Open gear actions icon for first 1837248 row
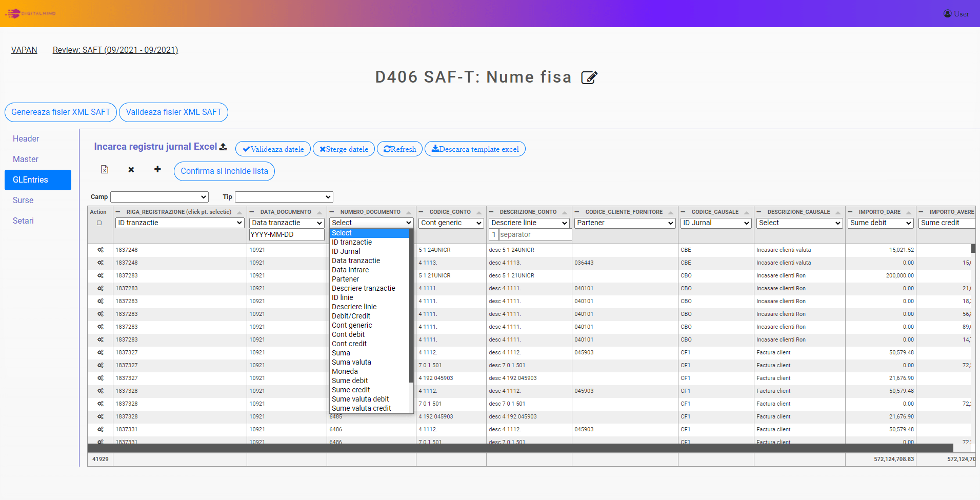The height and width of the screenshot is (500, 980). click(x=101, y=250)
